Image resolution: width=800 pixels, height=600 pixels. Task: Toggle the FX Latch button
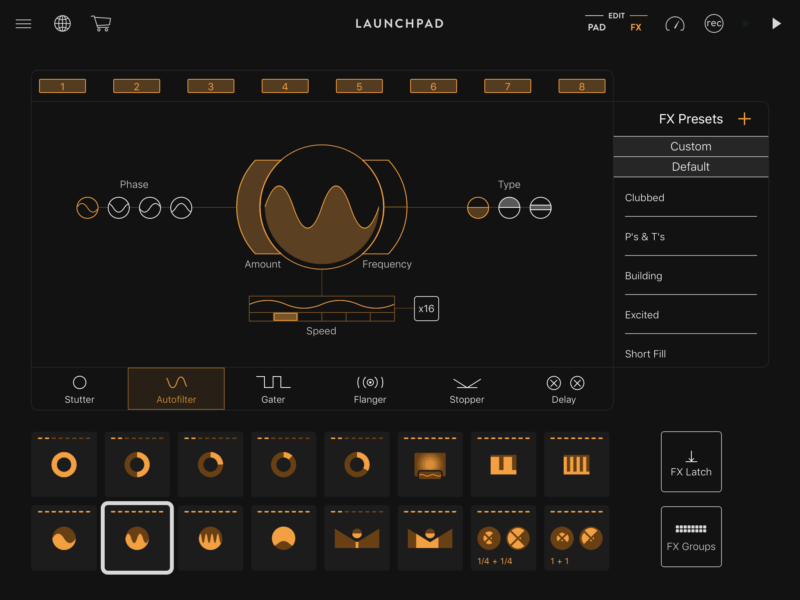(x=691, y=461)
